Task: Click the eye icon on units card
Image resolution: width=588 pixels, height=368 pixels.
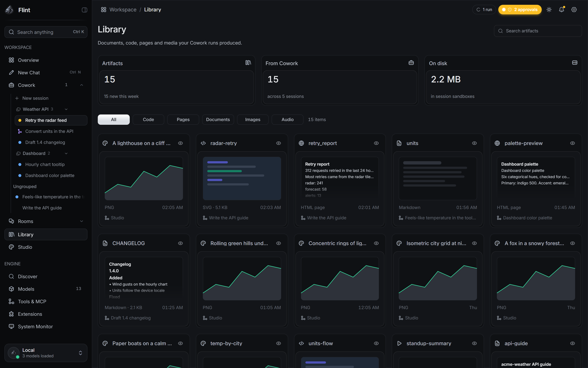Action: [474, 143]
